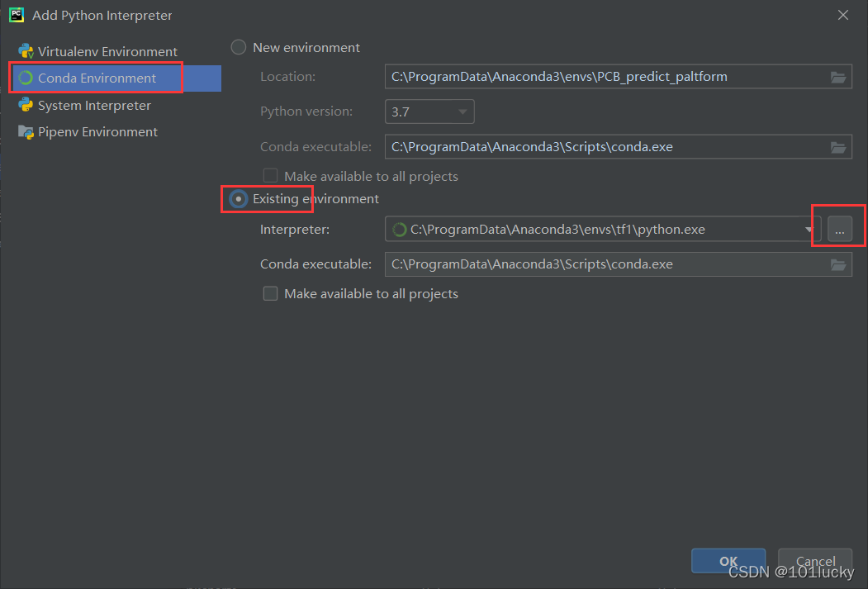Viewport: 868px width, 589px height.
Task: Click upper Conda executable path field
Action: [618, 147]
